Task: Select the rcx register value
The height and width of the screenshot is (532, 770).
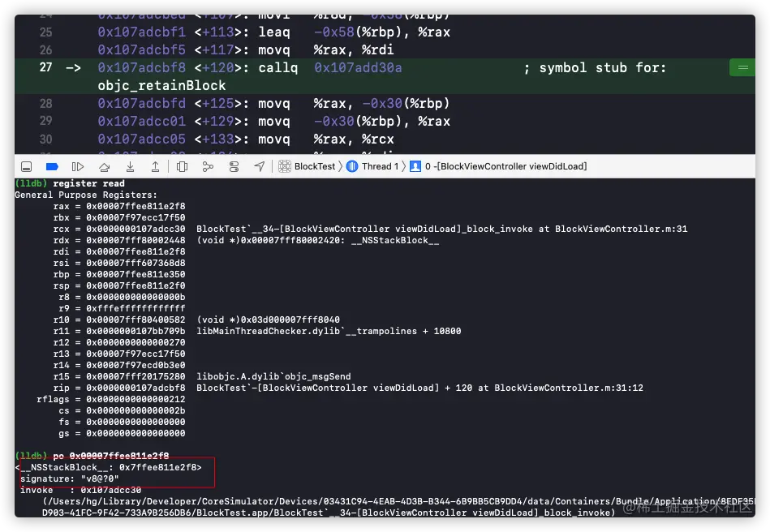Action: pyautogui.click(x=136, y=230)
